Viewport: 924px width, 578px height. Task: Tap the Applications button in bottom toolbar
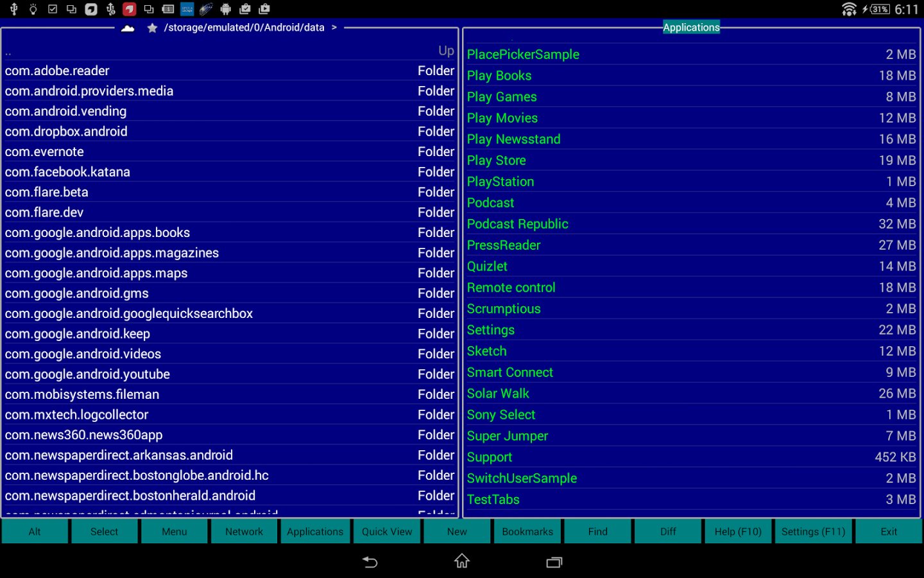[315, 532]
